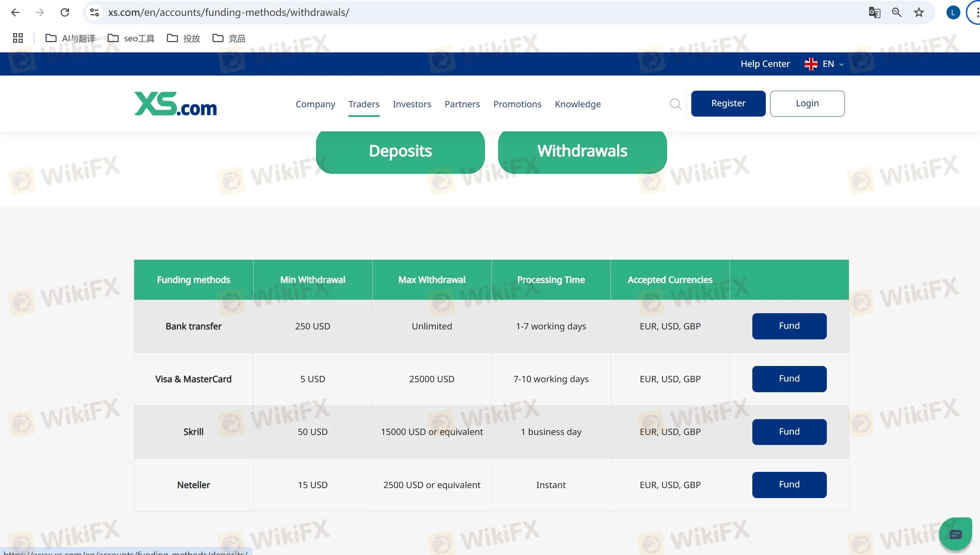Click the Register button
The width and height of the screenshot is (980, 555).
[x=728, y=103]
